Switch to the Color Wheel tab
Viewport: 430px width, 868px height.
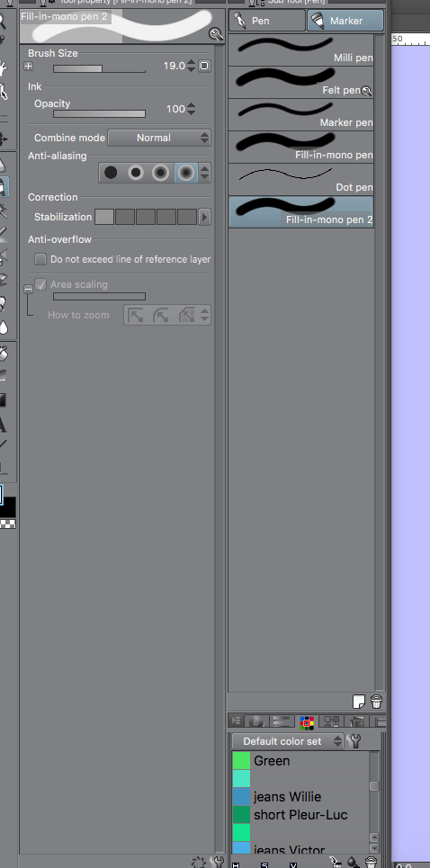click(256, 721)
